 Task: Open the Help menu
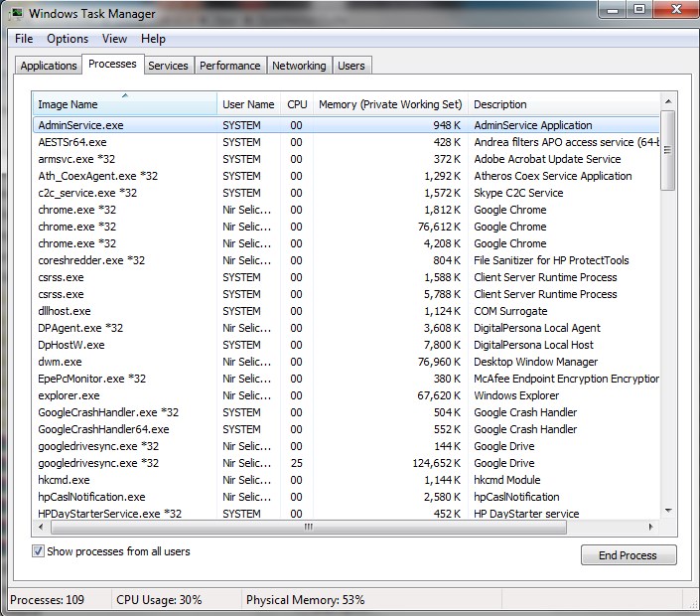153,39
